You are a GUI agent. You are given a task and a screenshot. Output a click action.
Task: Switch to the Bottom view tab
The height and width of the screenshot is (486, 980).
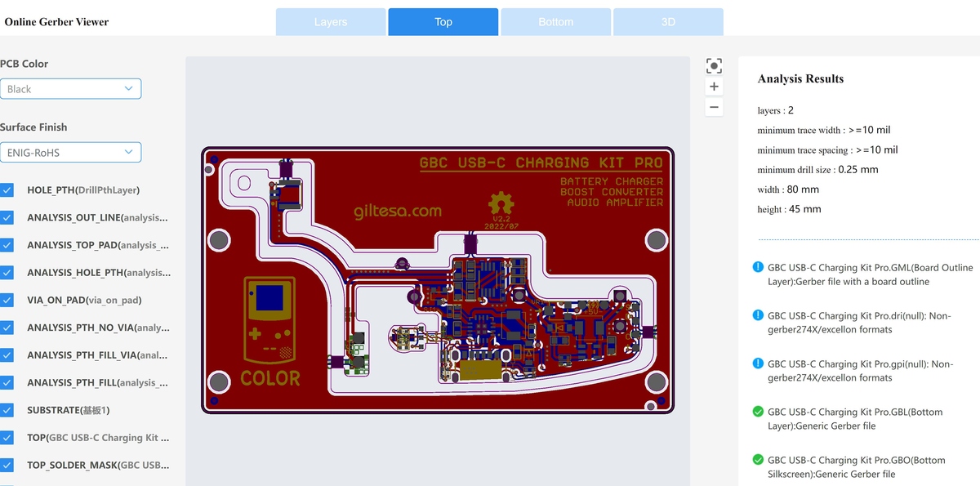point(556,22)
